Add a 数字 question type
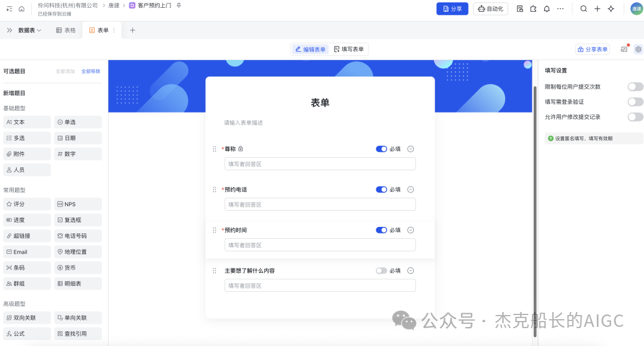This screenshot has width=644, height=346. pyautogui.click(x=78, y=154)
